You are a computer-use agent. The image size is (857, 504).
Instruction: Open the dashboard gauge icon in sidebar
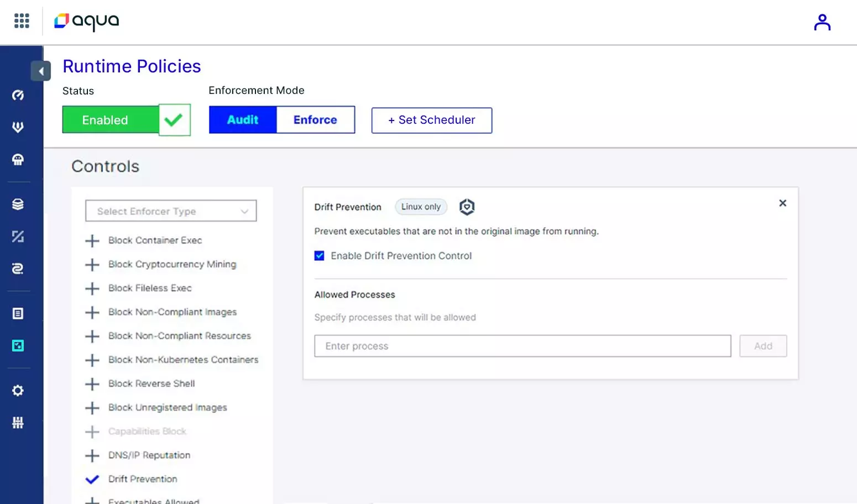(18, 95)
